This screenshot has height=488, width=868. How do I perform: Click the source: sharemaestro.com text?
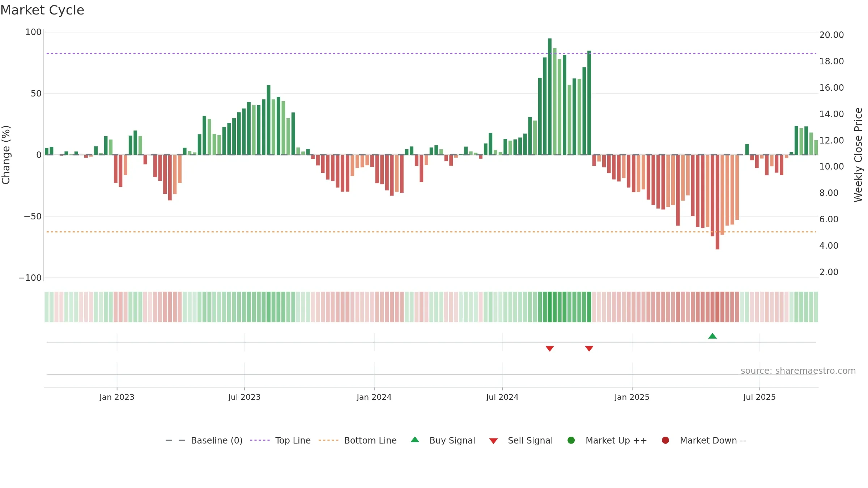798,371
